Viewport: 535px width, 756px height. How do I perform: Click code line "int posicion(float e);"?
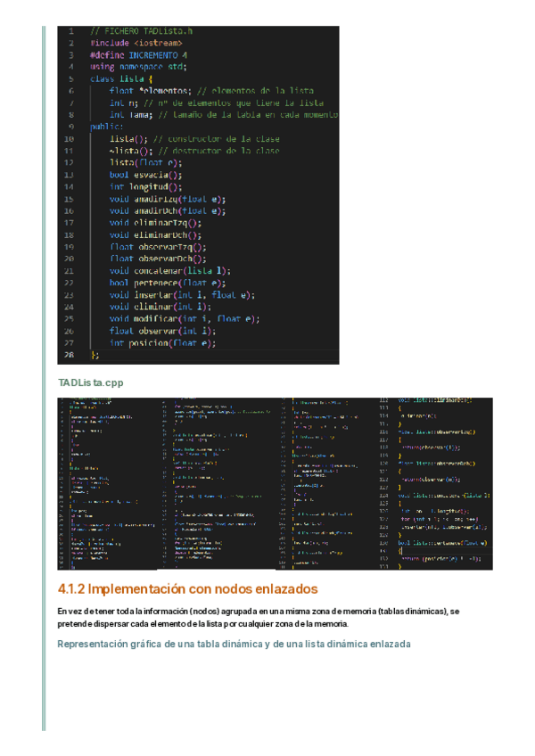click(162, 343)
